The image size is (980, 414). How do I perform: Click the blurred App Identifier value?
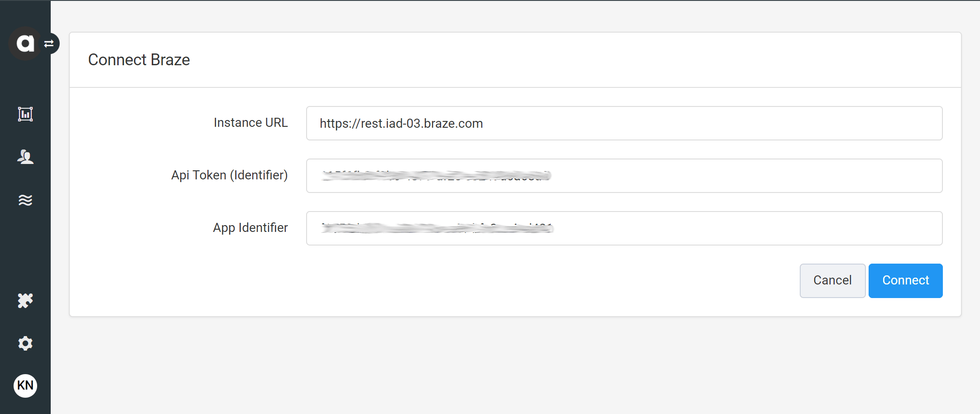[437, 228]
